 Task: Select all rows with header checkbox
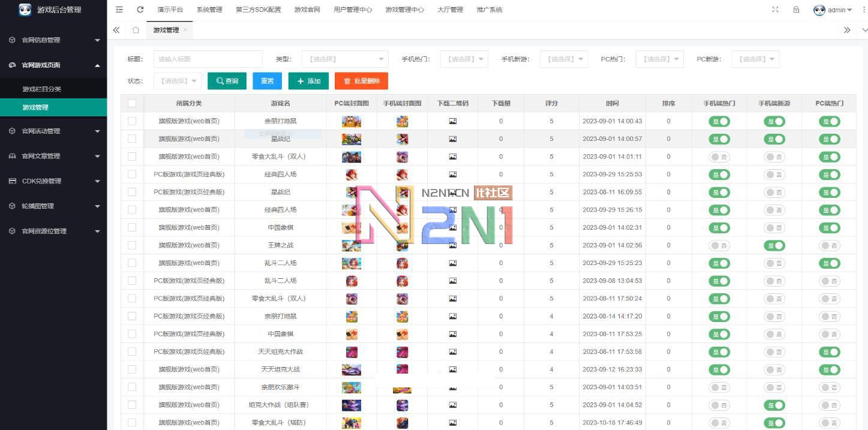pyautogui.click(x=132, y=103)
